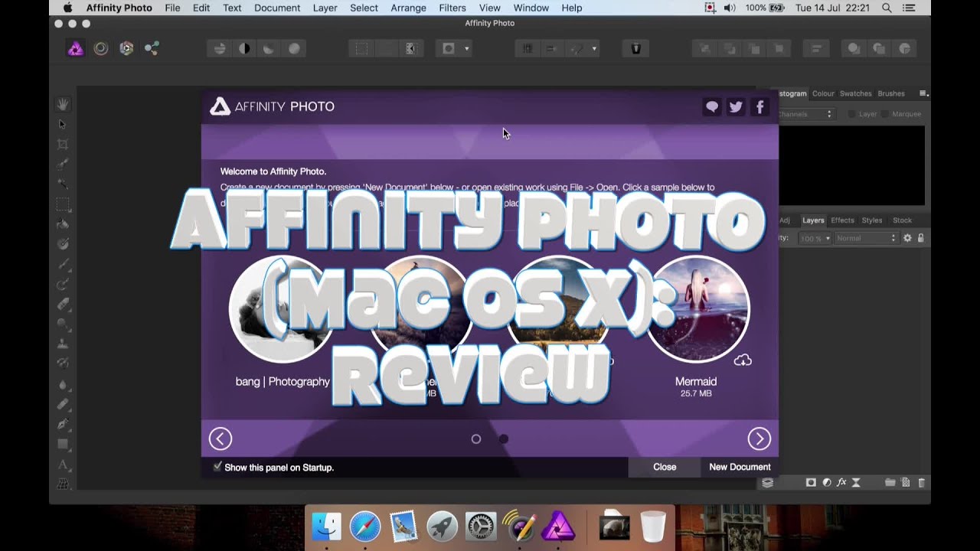Open the forum speech-bubble icon
The height and width of the screenshot is (551, 980).
[712, 107]
